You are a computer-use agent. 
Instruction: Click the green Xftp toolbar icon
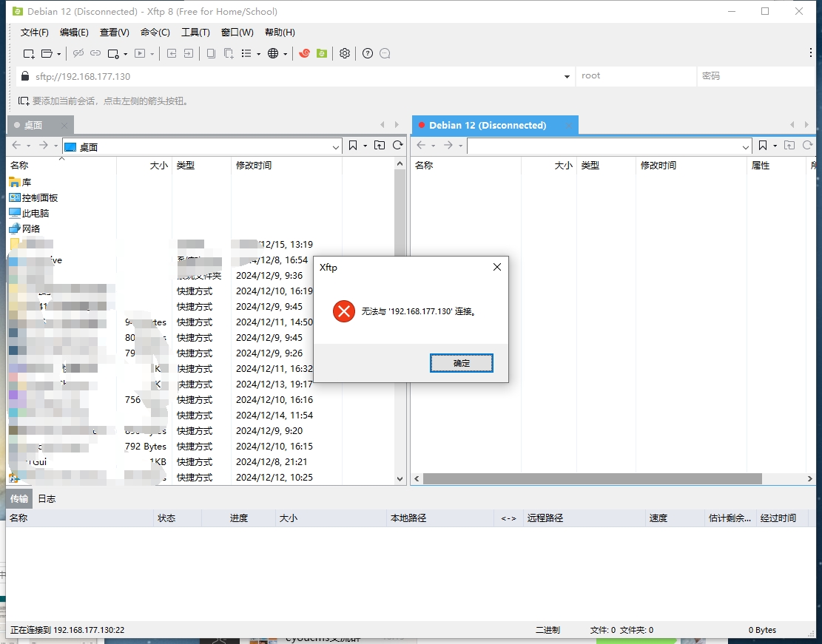tap(322, 53)
